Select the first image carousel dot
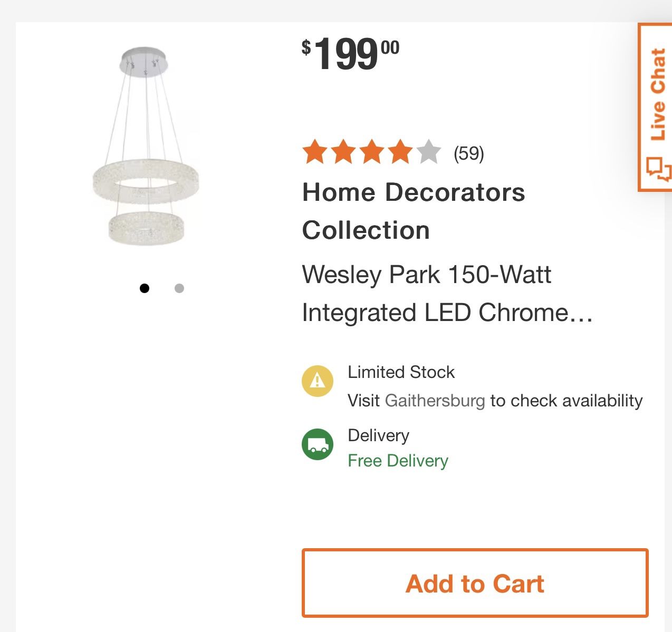The height and width of the screenshot is (632, 672). (x=145, y=288)
